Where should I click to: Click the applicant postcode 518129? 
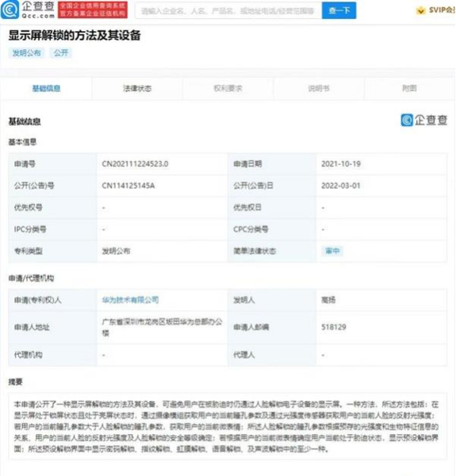[x=334, y=327]
